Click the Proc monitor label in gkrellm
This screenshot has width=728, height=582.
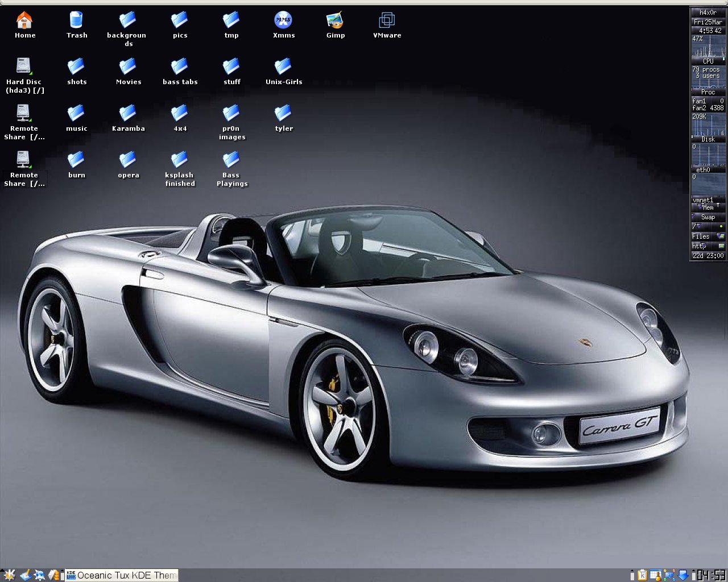coord(708,92)
